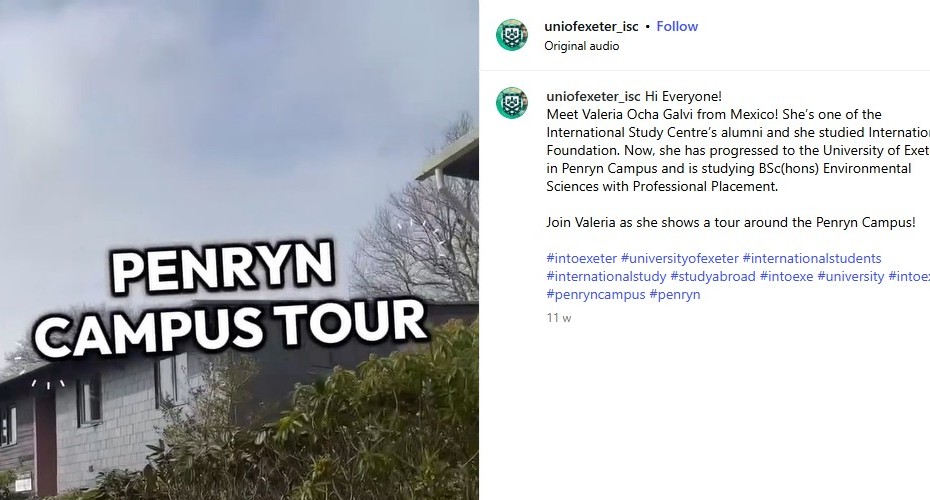
Task: Open the #penryncampus hashtag
Action: tap(595, 294)
